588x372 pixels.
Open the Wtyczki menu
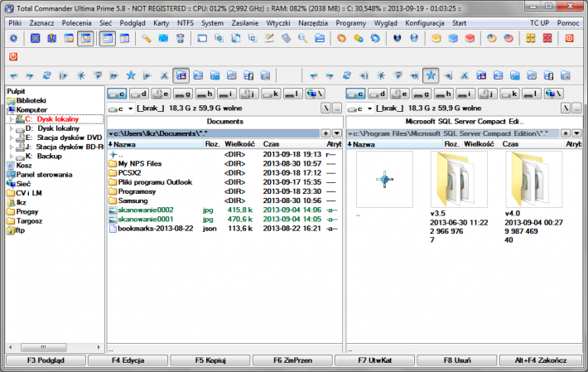(x=278, y=23)
